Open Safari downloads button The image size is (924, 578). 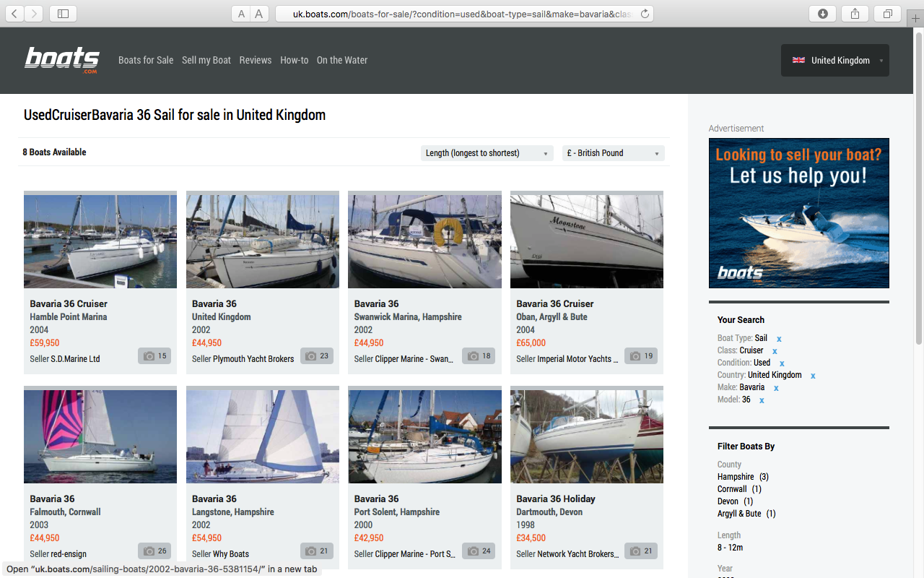(x=823, y=14)
